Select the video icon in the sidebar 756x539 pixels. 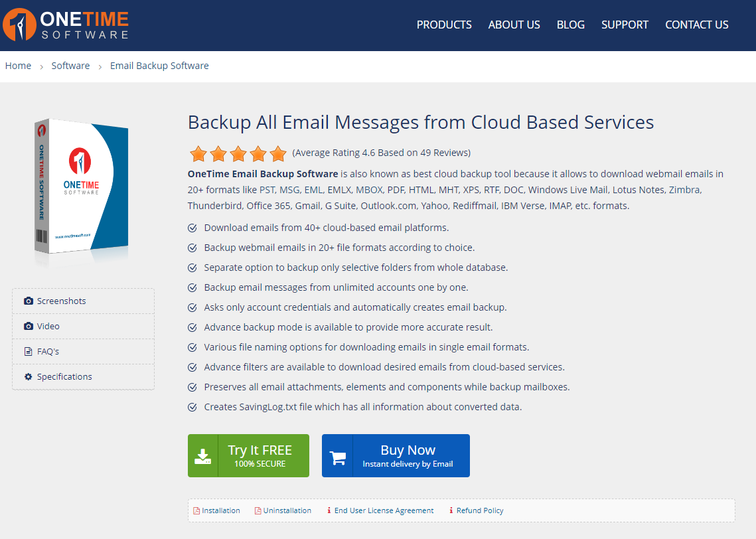[28, 326]
